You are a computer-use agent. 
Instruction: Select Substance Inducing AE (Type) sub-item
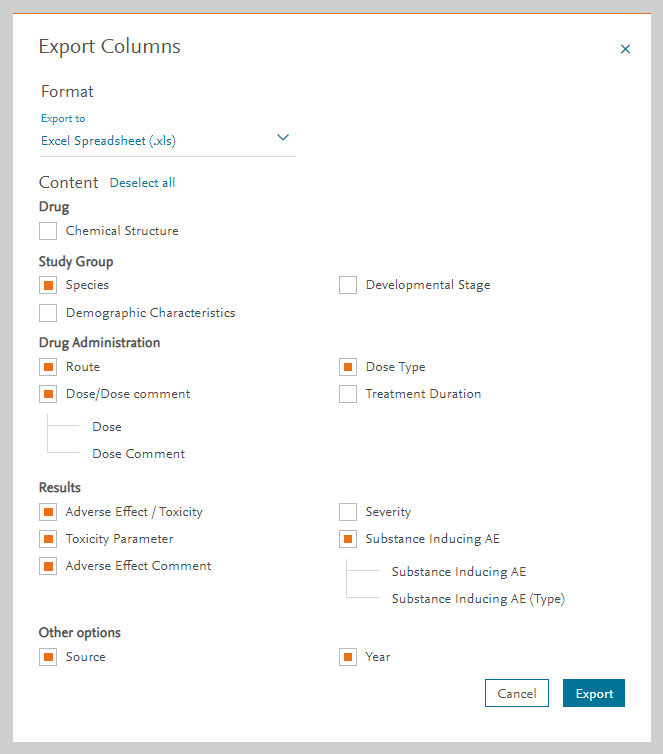click(x=478, y=599)
